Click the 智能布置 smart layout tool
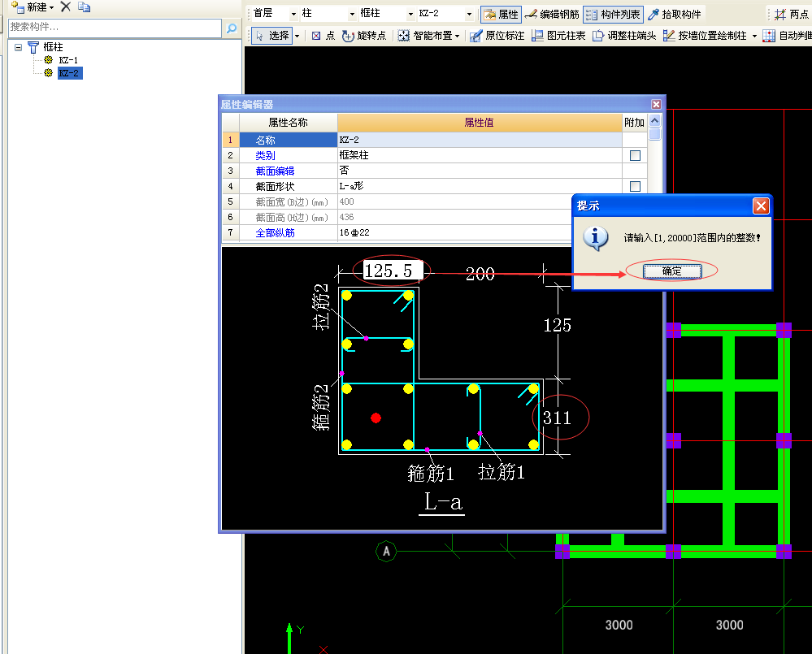 [x=425, y=35]
